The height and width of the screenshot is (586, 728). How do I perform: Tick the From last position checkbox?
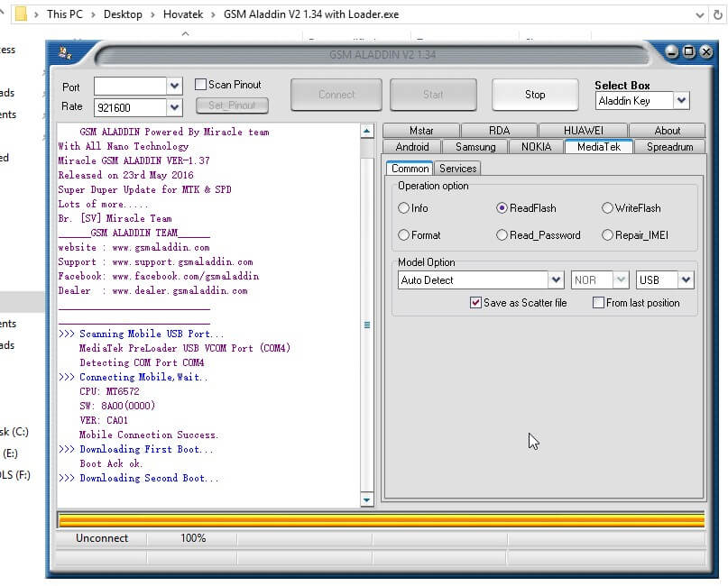coord(598,303)
